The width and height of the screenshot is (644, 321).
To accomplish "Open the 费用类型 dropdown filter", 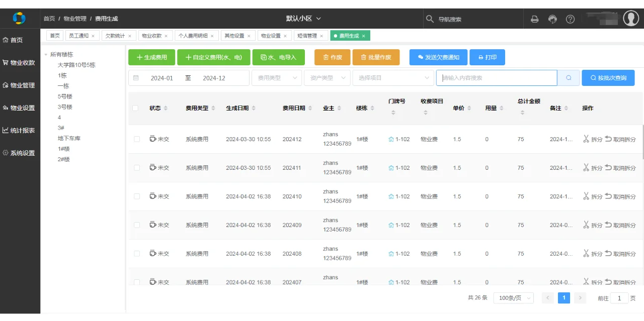I will [x=276, y=78].
